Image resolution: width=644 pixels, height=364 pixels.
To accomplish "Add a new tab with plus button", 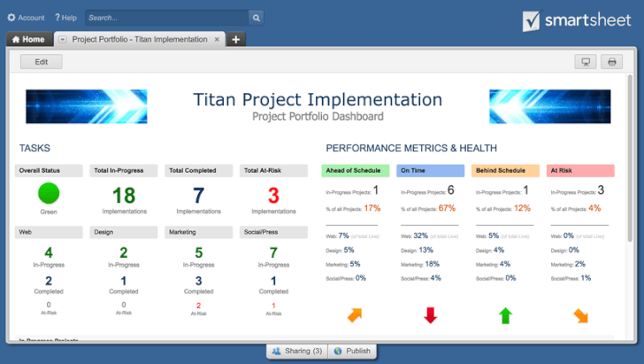I will click(x=235, y=40).
